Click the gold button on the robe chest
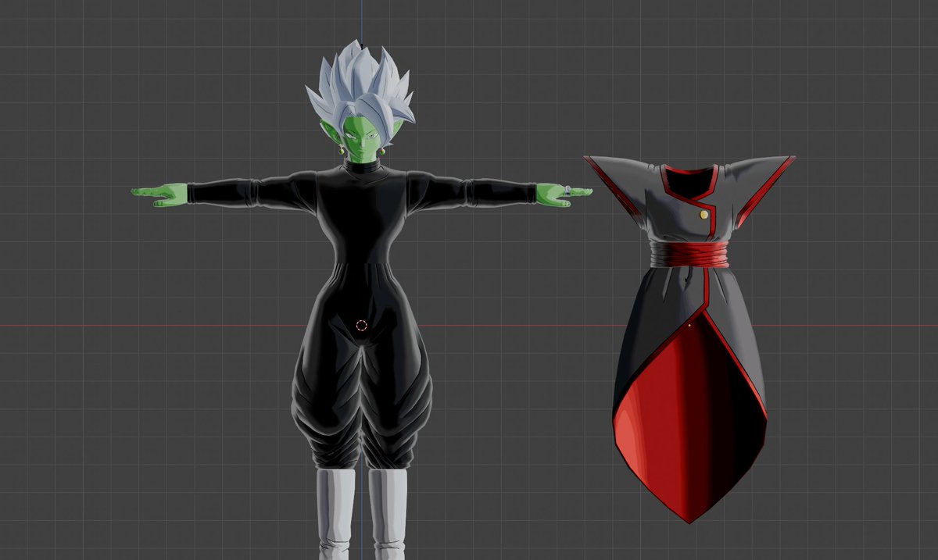The image size is (938, 560). tap(705, 213)
